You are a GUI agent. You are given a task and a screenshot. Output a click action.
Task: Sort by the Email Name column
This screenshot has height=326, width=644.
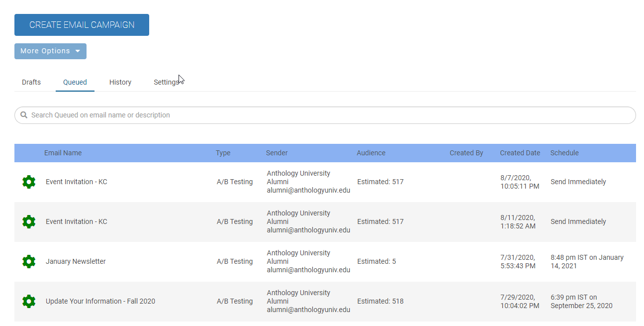(x=63, y=153)
